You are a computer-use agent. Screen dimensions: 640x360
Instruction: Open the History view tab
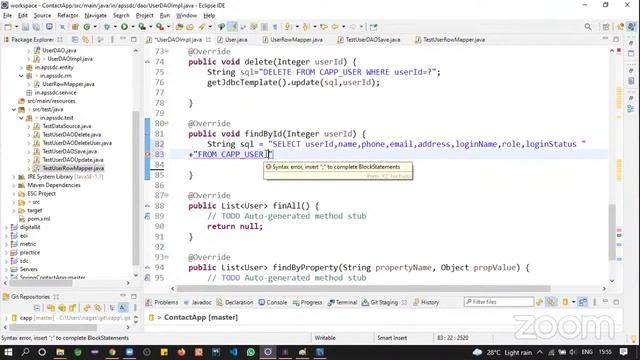[x=426, y=302]
